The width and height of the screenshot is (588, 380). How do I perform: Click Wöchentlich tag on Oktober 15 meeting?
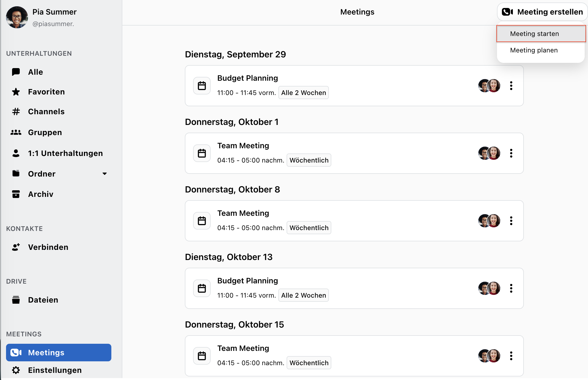tap(309, 363)
